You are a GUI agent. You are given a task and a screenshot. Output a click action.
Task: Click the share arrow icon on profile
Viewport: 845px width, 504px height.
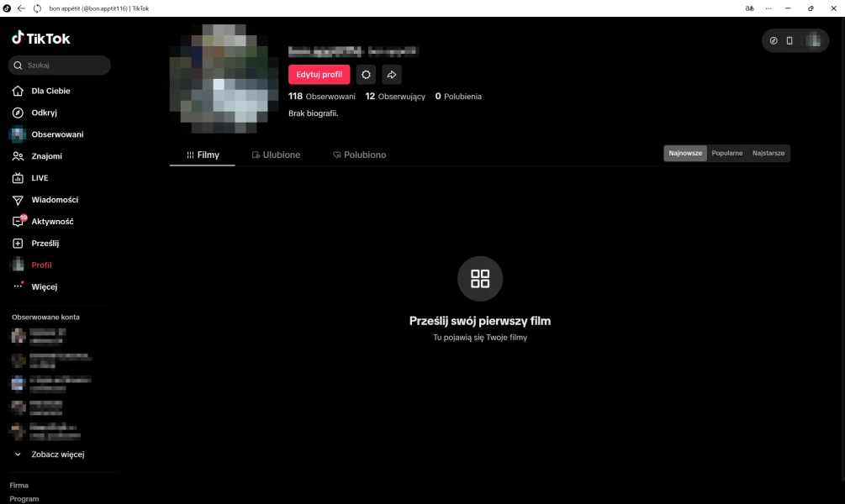point(391,75)
